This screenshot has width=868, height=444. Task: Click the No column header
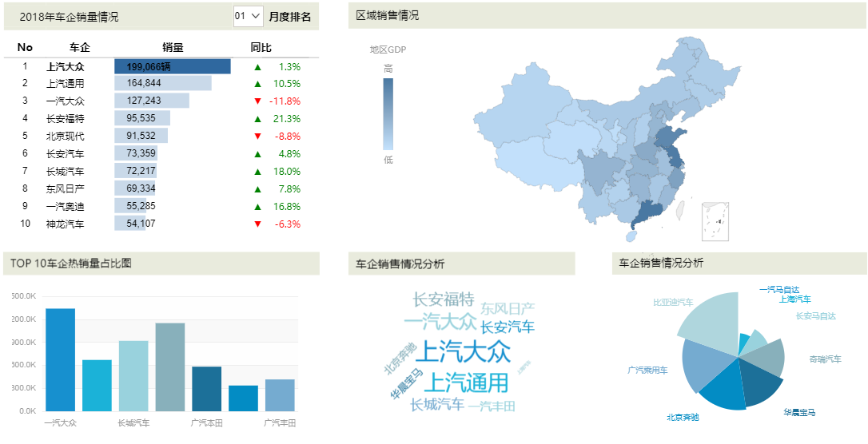25,48
